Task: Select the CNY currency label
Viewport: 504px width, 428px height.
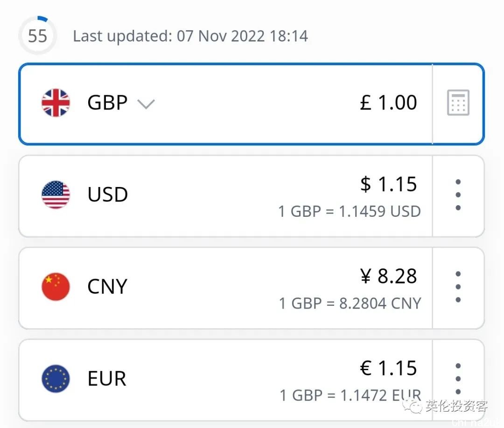Action: [107, 286]
